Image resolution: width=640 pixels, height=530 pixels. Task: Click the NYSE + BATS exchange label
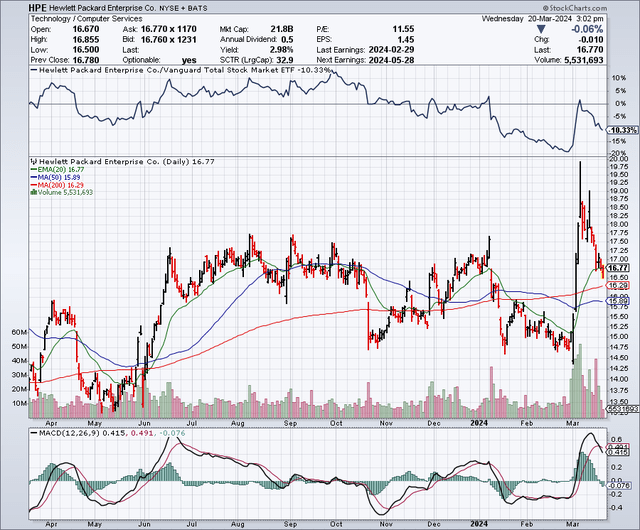click(184, 8)
